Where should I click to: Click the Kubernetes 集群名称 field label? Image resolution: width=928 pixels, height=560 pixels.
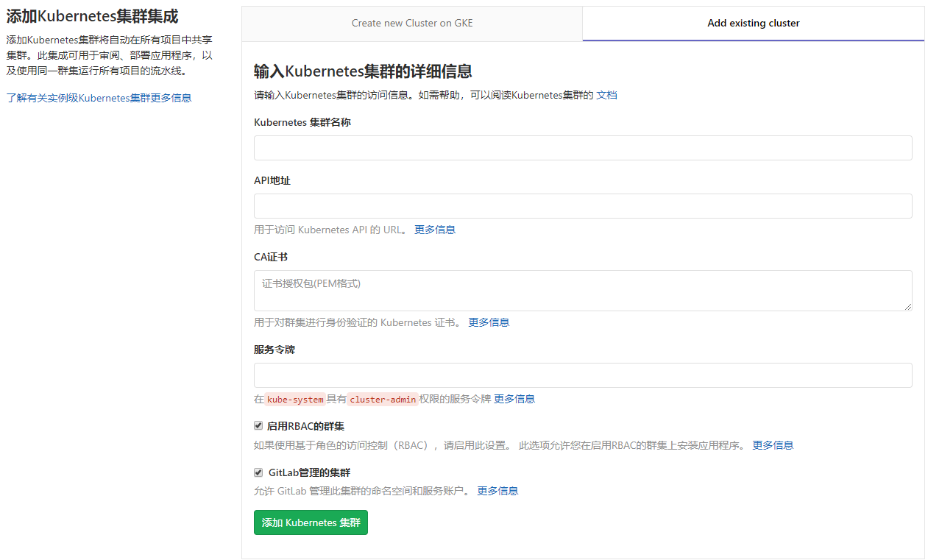point(302,123)
